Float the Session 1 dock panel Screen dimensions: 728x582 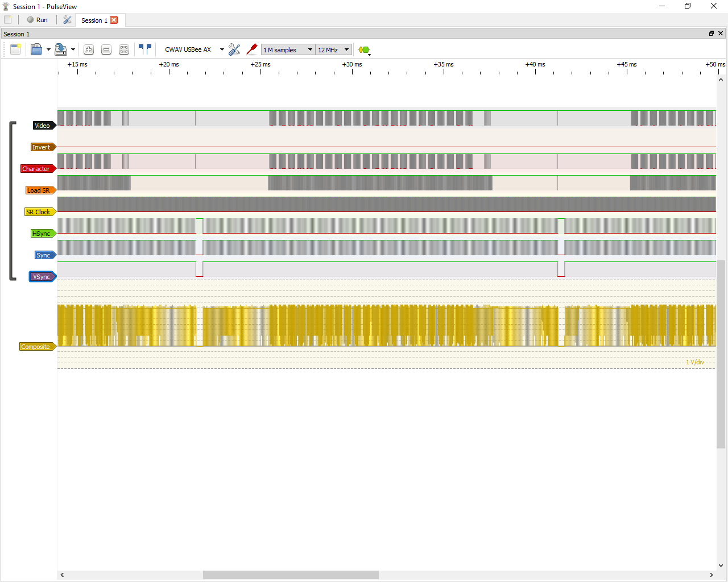click(711, 34)
